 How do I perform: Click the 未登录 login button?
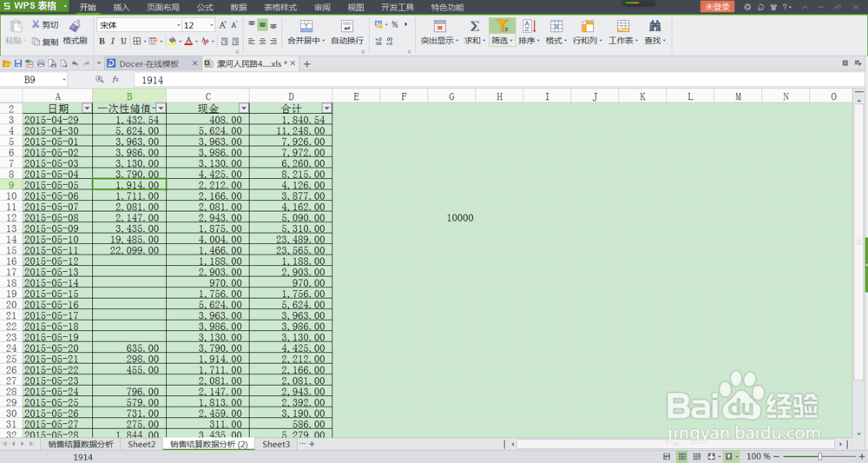pyautogui.click(x=718, y=7)
